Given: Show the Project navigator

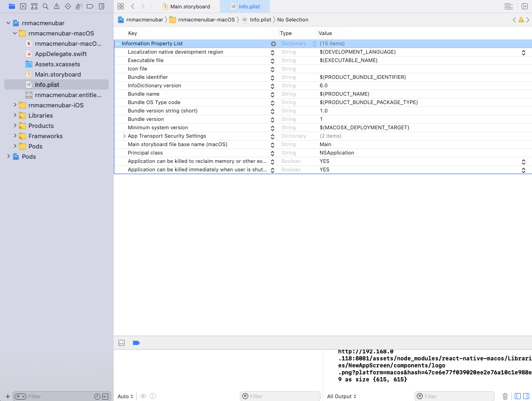Looking at the screenshot, I should 12,6.
